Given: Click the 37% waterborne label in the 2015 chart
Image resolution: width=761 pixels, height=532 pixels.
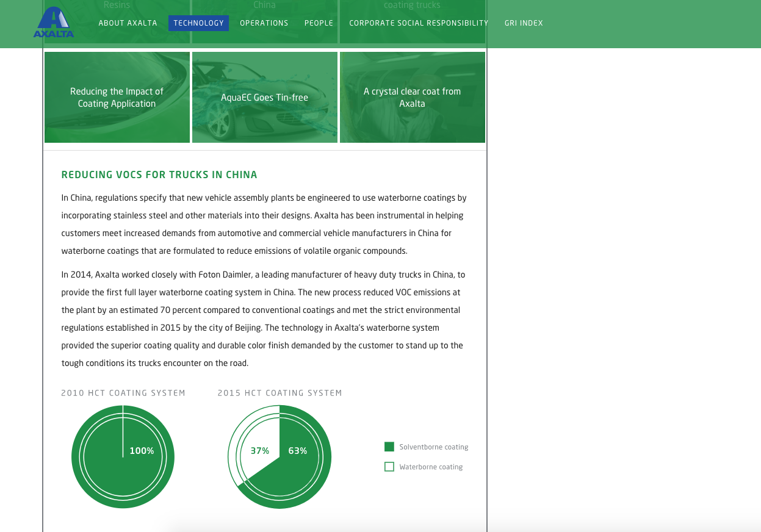Looking at the screenshot, I should (260, 451).
